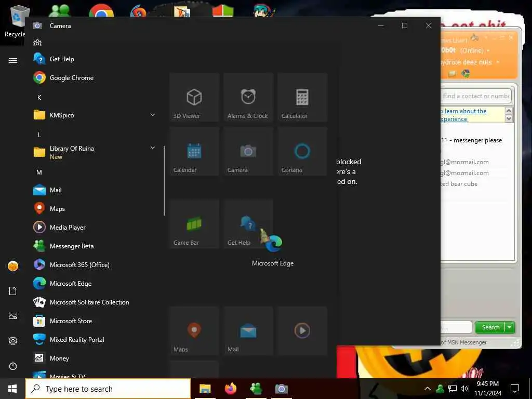
Task: Click the Windows Start button
Action: 12,389
